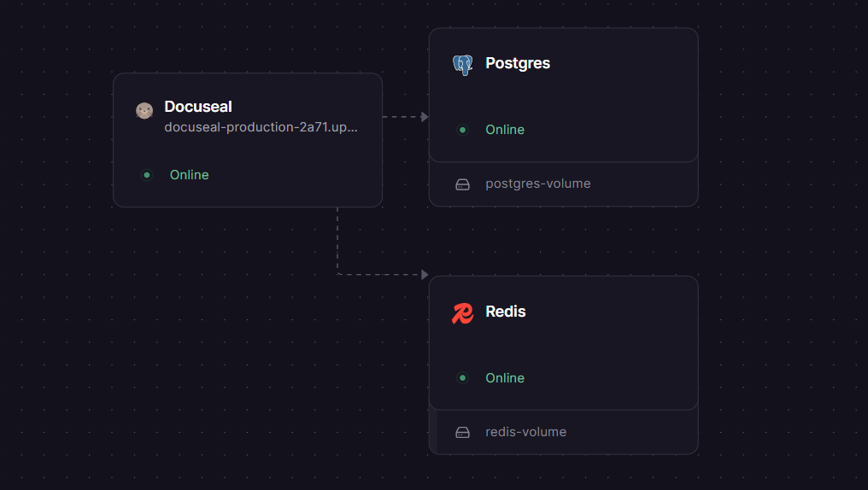Click Redis green online status dot
The width and height of the screenshot is (868, 490).
pyautogui.click(x=463, y=378)
